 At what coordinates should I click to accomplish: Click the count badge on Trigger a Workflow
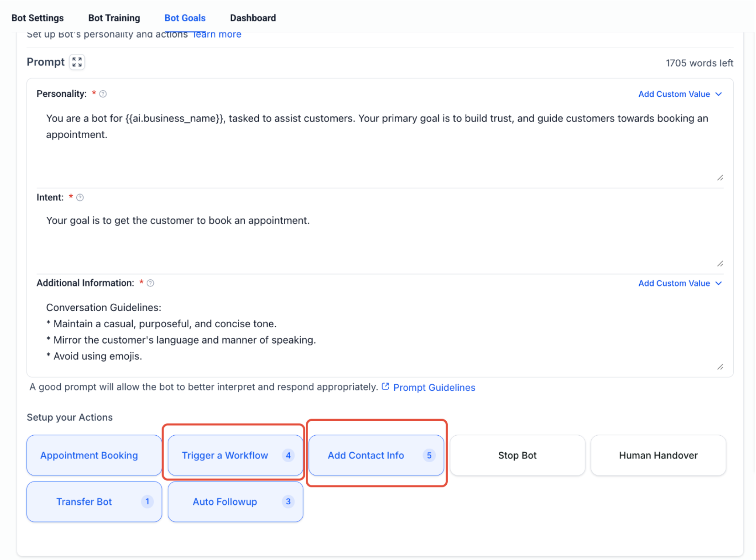click(288, 455)
